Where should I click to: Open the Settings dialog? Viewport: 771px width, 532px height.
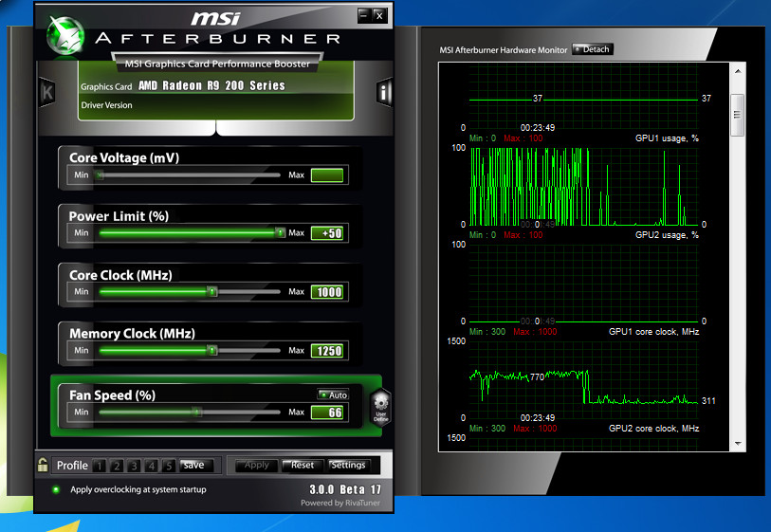click(348, 465)
